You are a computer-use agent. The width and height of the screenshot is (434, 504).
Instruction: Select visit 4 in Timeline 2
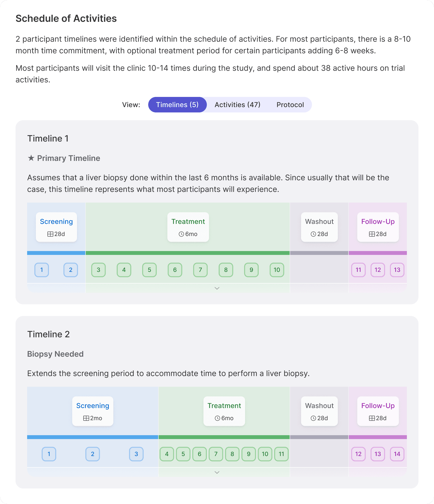click(167, 454)
